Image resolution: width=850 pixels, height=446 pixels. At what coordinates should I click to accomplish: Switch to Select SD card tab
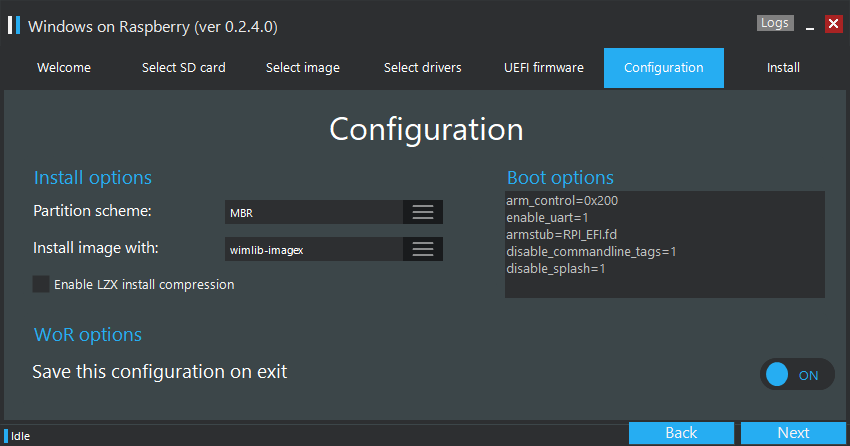tap(183, 68)
